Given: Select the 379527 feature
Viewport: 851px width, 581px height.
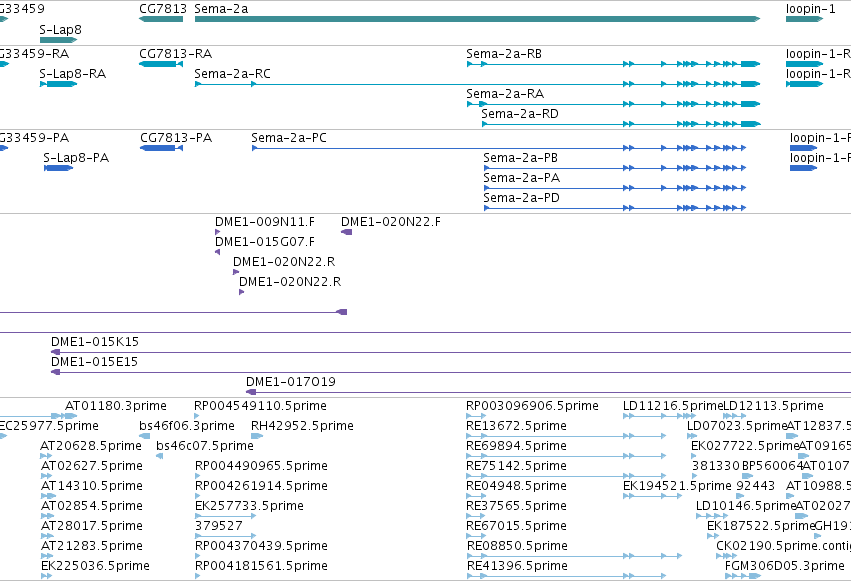Looking at the screenshot, I should pos(225,537).
